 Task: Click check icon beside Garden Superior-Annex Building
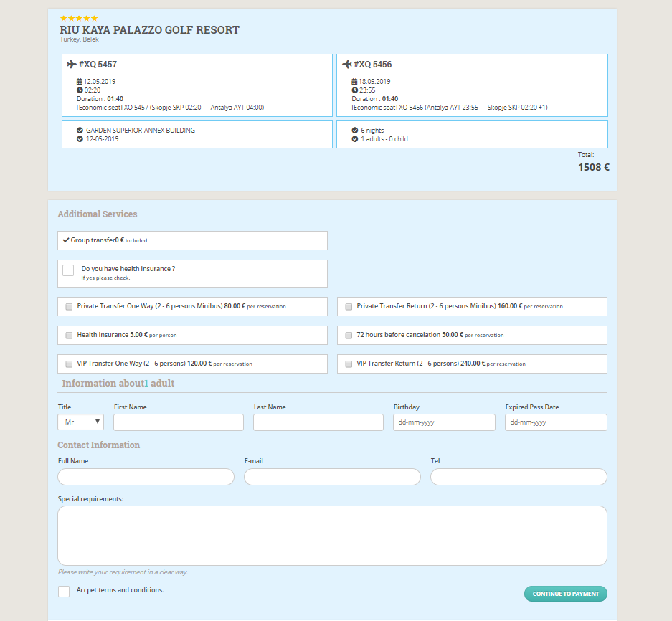pos(80,131)
